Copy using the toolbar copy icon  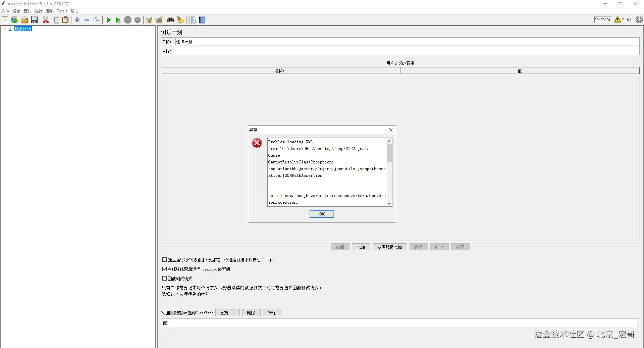(x=56, y=20)
